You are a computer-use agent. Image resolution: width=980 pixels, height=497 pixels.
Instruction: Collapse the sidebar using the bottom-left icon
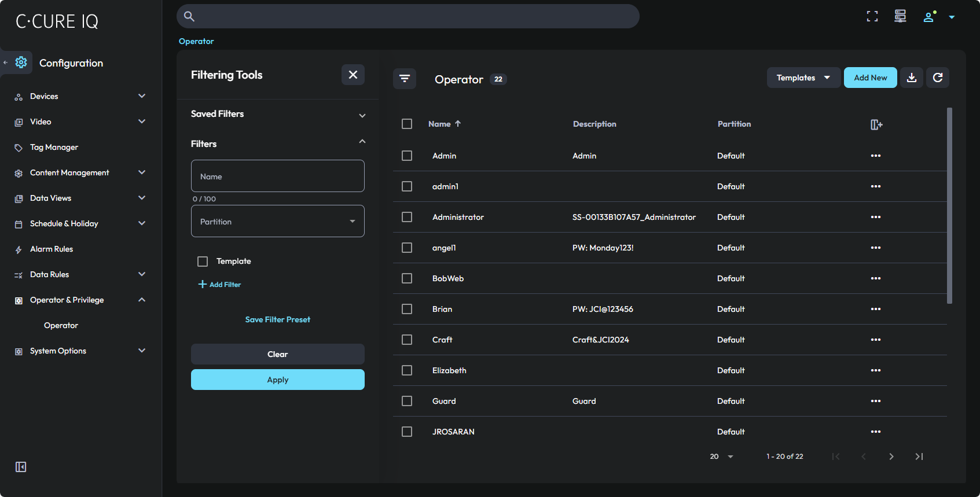coord(21,467)
